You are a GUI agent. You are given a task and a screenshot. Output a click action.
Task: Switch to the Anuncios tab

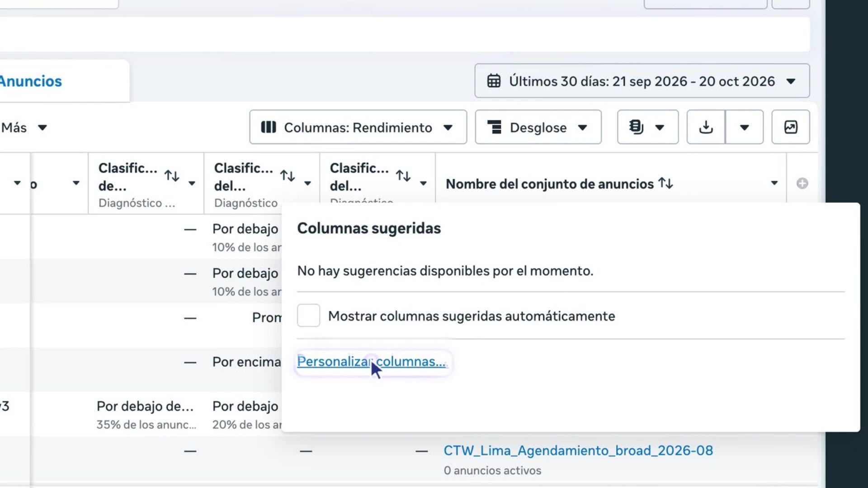[31, 81]
